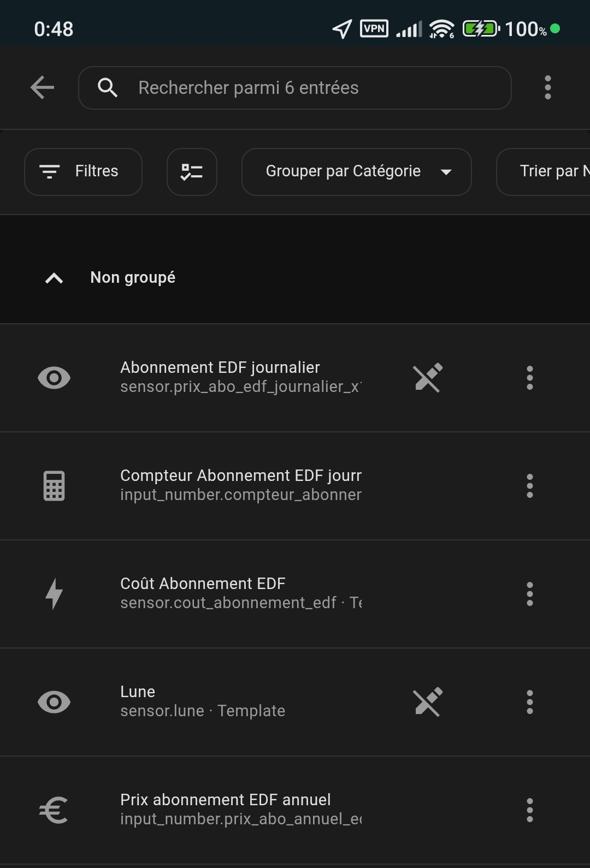Click the read-only pencil icon for Abonnement EDF journalier
Screen dimensions: 590x868
click(428, 378)
